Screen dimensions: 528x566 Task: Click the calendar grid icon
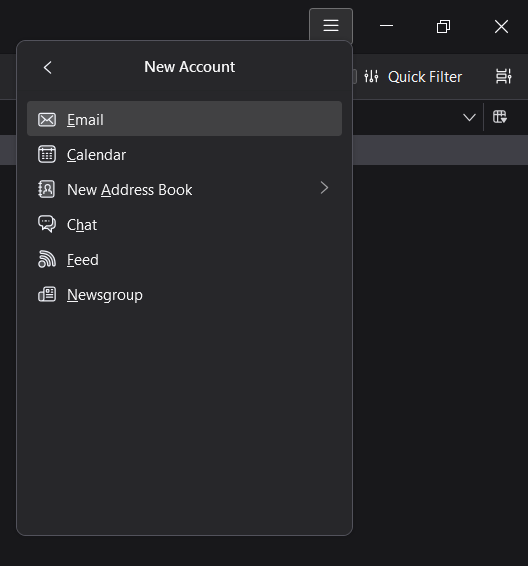pyautogui.click(x=47, y=154)
